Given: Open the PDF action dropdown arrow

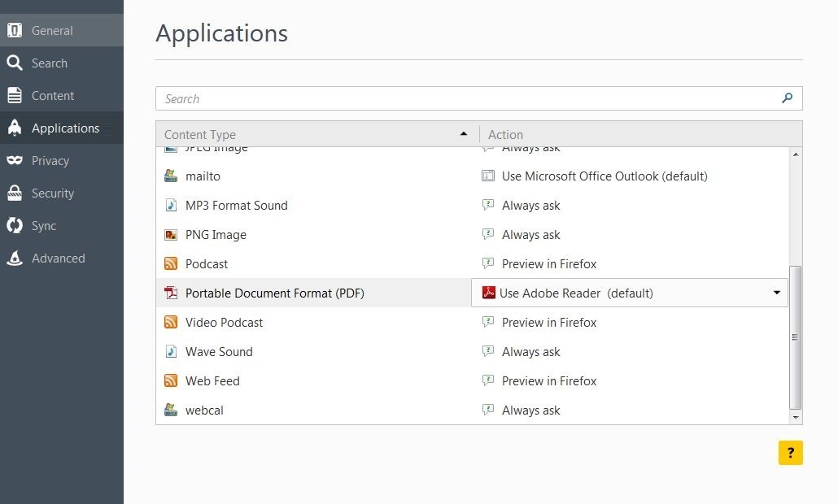Looking at the screenshot, I should [x=776, y=293].
